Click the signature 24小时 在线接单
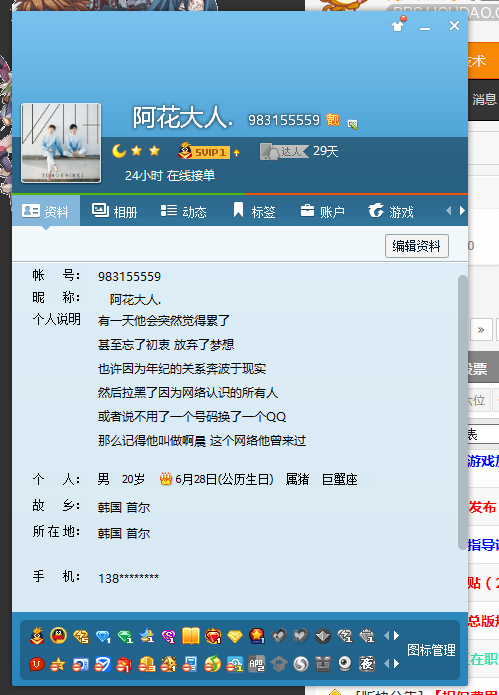 click(170, 176)
